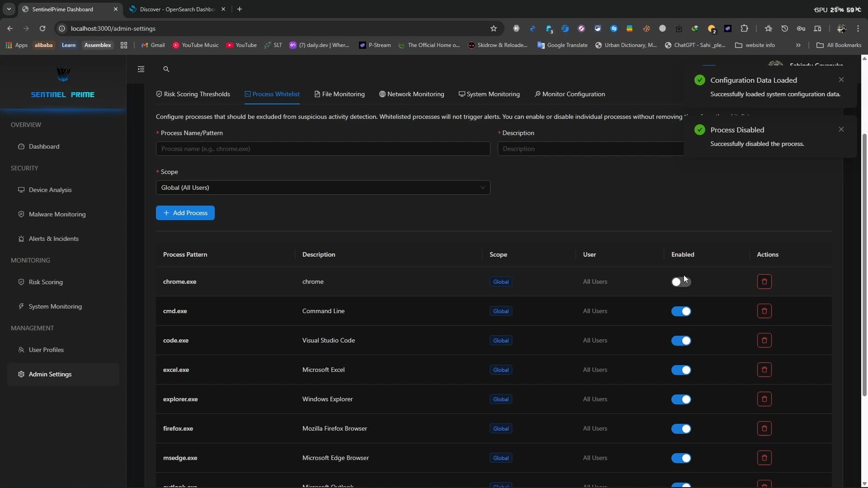
Task: Remove the firefox.exe process entry
Action: pyautogui.click(x=764, y=428)
